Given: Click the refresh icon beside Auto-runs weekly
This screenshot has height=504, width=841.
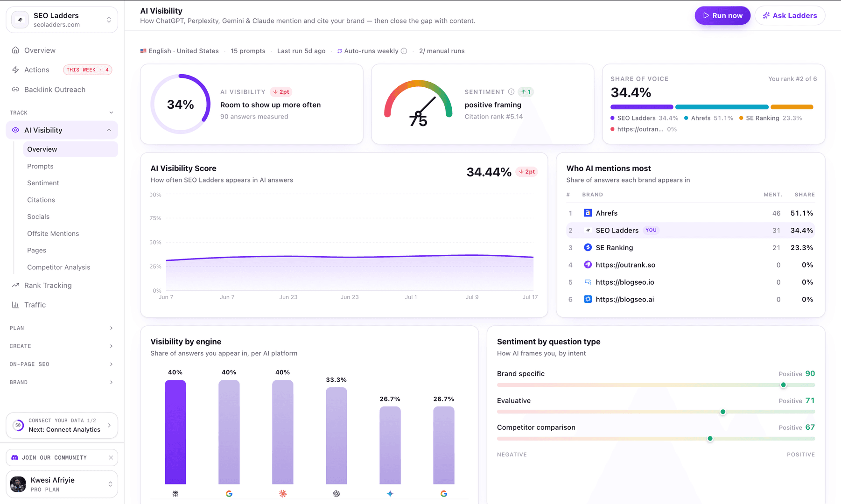Looking at the screenshot, I should [340, 51].
